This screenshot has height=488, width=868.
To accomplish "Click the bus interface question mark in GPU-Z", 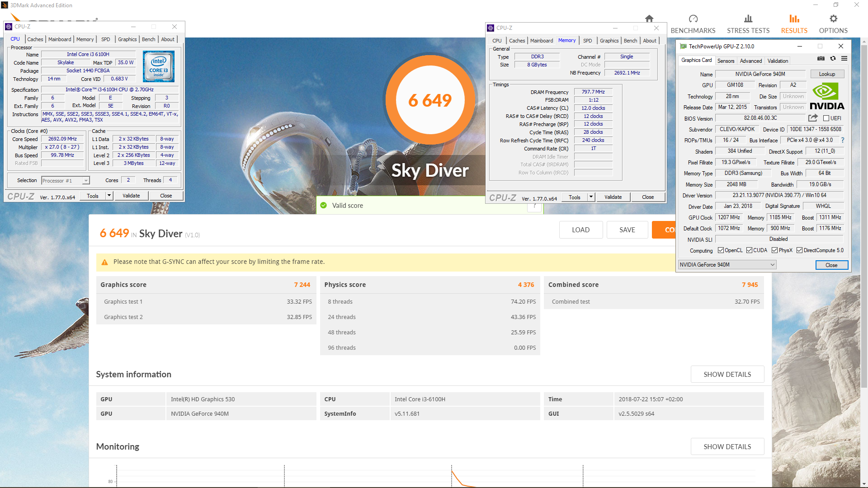I will click(843, 141).
